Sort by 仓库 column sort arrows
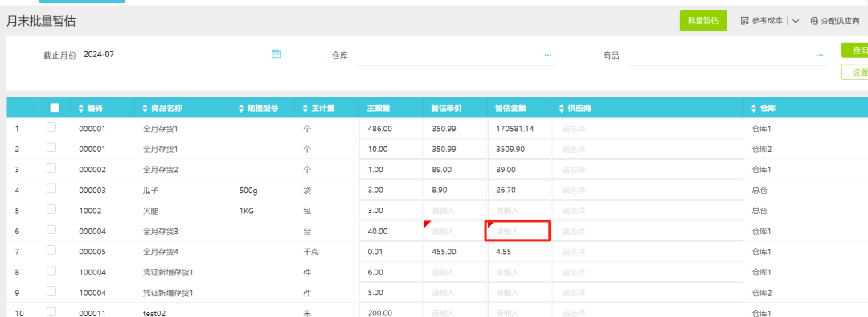This screenshot has width=868, height=317. click(x=754, y=108)
